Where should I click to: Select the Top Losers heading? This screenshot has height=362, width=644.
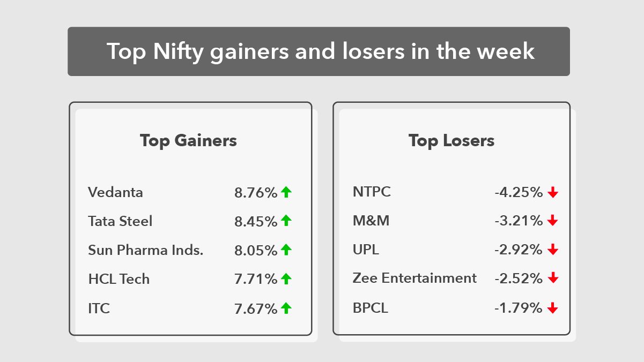point(451,141)
